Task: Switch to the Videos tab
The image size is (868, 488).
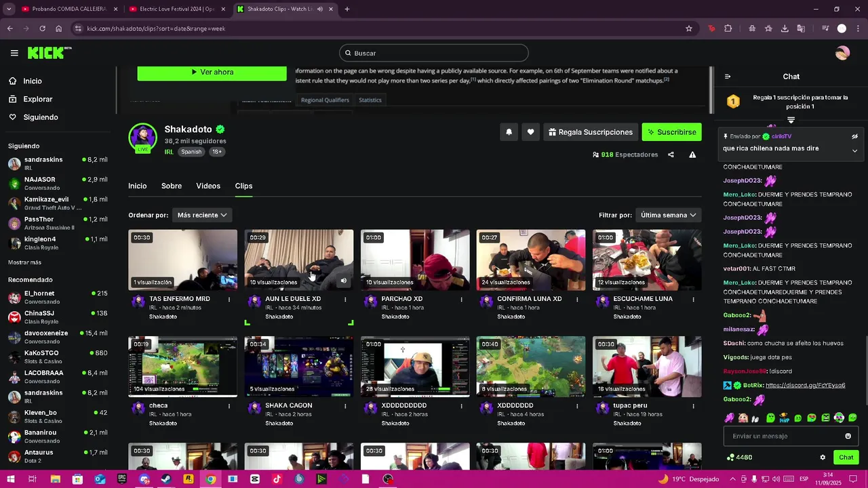Action: tap(208, 186)
